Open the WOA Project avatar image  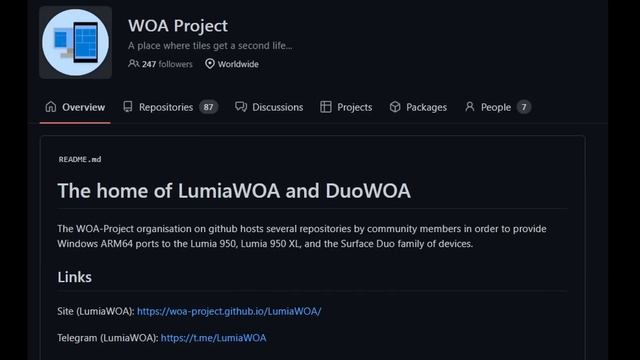click(76, 42)
